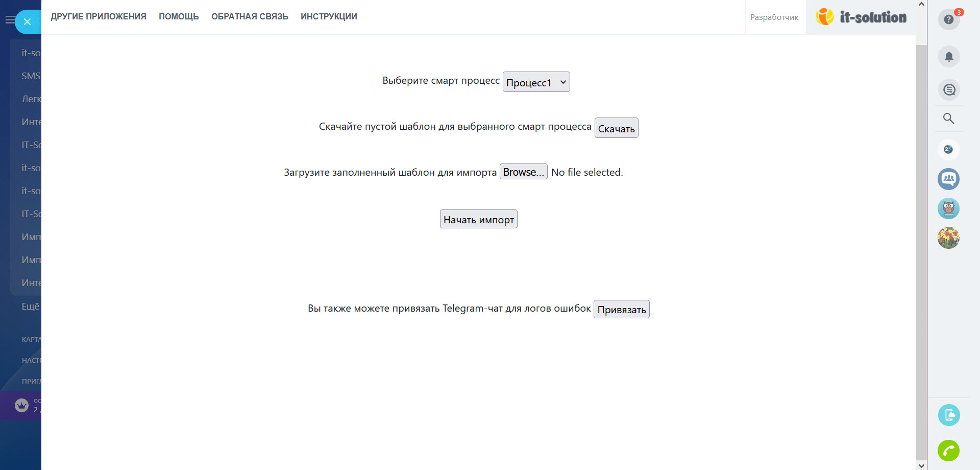This screenshot has height=470, width=980.
Task: Click the Начать импорт button
Action: (479, 219)
